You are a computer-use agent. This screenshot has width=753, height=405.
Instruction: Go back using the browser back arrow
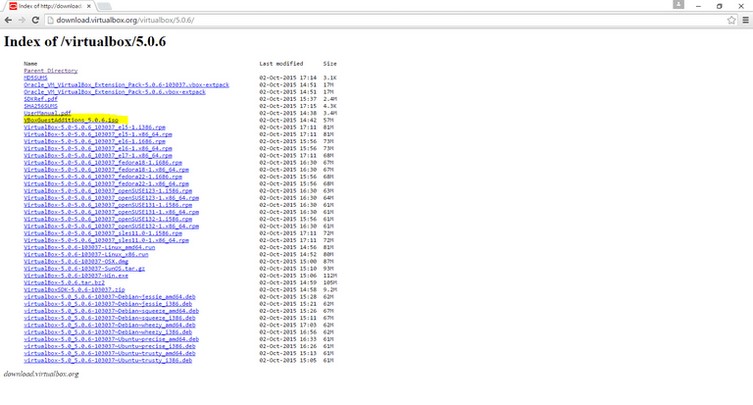8,20
